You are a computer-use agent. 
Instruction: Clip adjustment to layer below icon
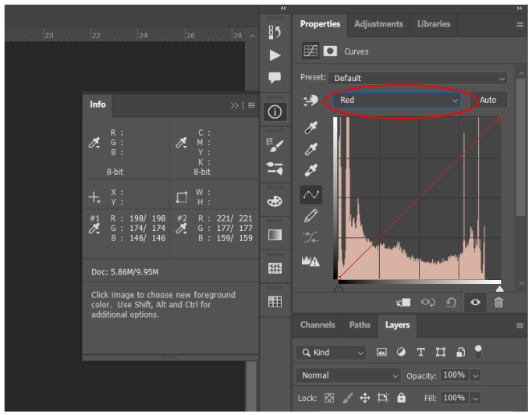(x=403, y=303)
